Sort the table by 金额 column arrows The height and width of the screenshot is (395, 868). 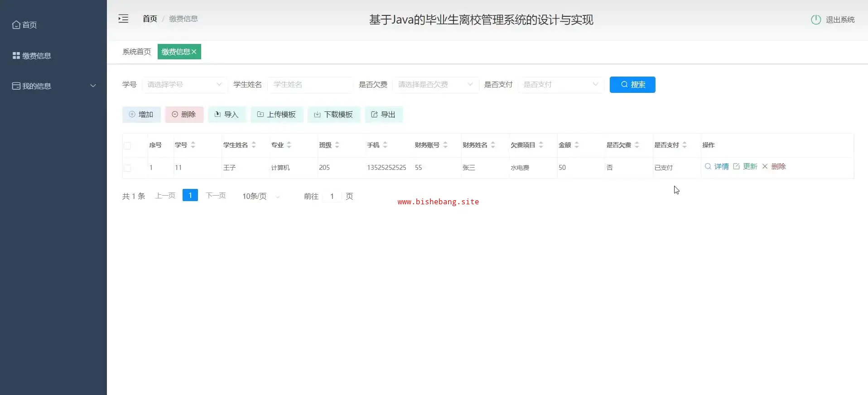click(577, 145)
